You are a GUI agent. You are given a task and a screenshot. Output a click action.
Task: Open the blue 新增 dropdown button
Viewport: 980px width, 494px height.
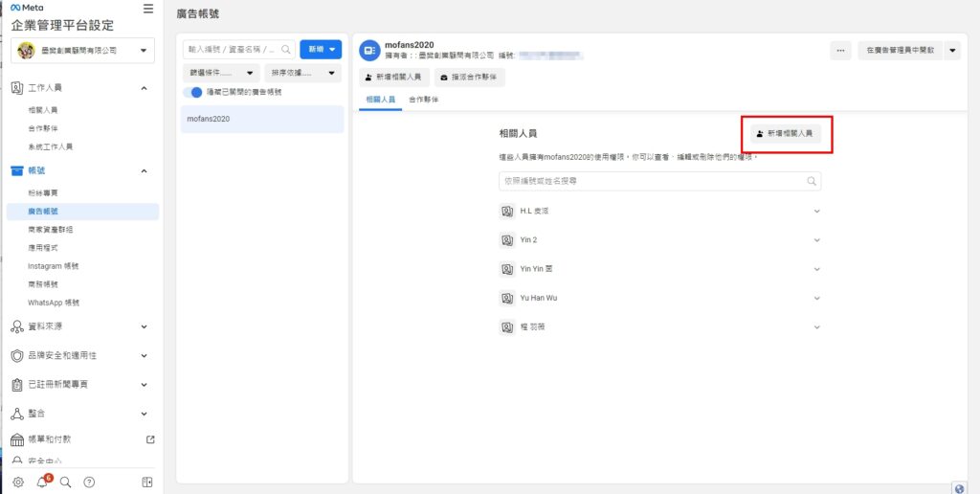(321, 50)
